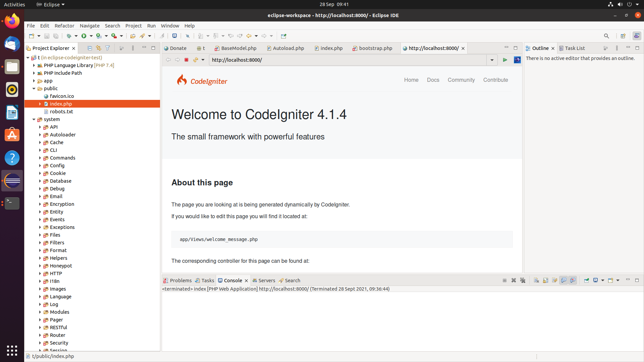
Task: Select favicon.ico in Project Explorer
Action: coord(62,96)
